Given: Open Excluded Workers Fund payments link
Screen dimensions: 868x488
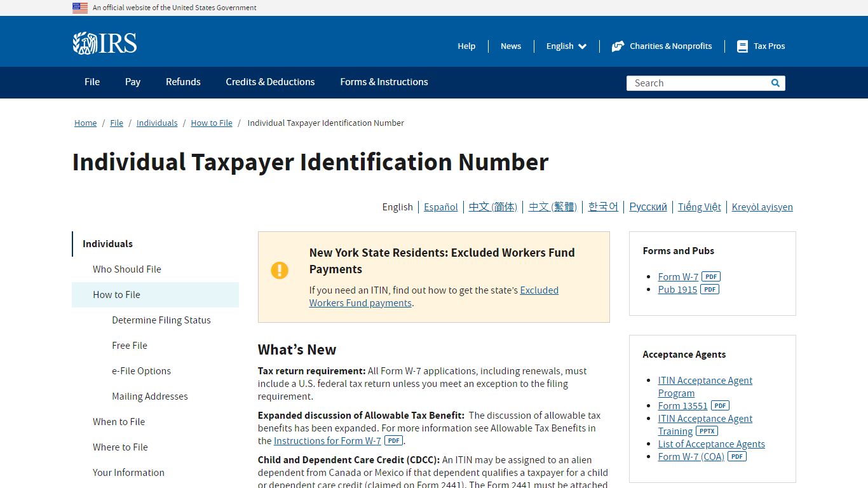Looking at the screenshot, I should 434,297.
